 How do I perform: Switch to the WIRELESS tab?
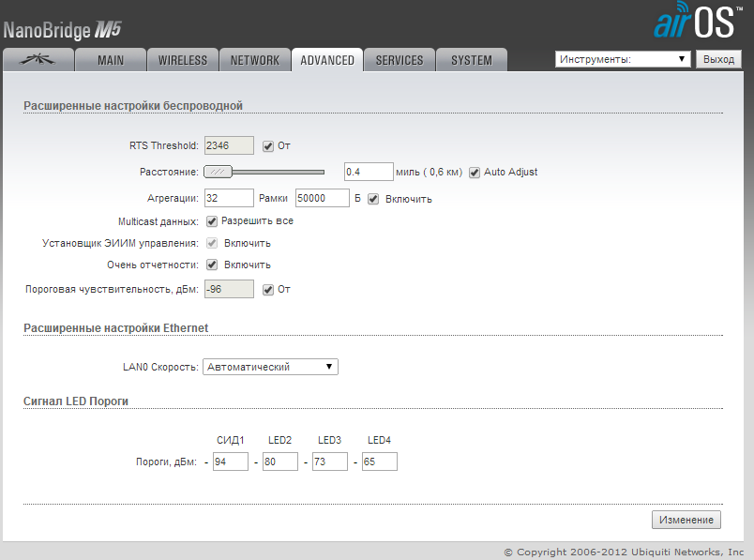(183, 60)
